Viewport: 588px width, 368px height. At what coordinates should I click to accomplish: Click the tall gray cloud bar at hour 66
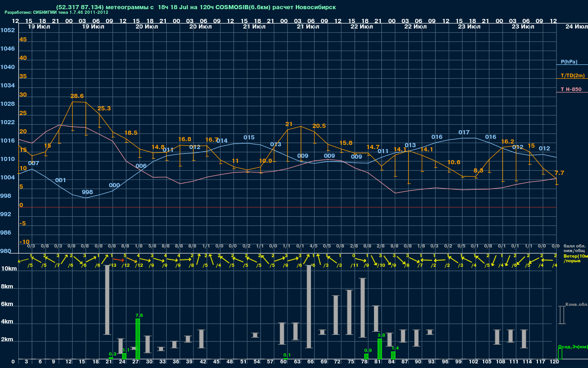pos(309,306)
